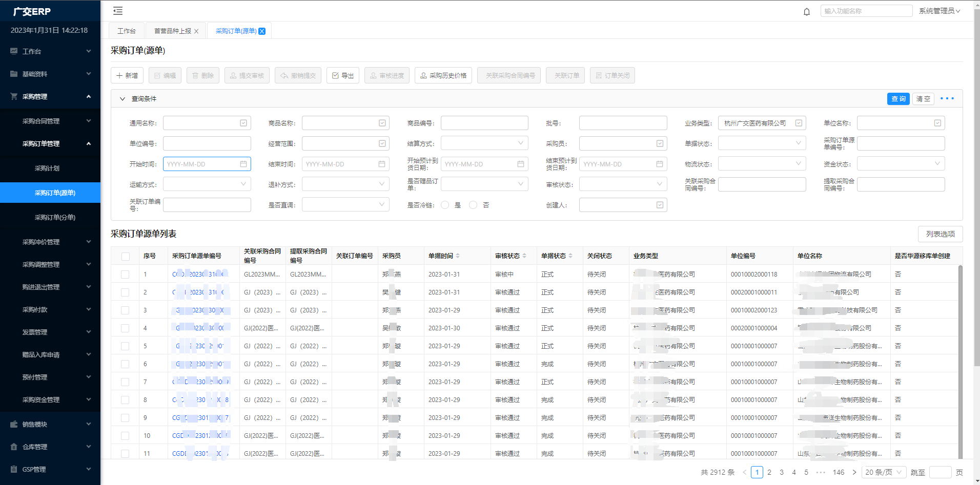Viewport: 980px width, 485px height.
Task: Open 商品名称 selector icon
Action: pyautogui.click(x=382, y=123)
